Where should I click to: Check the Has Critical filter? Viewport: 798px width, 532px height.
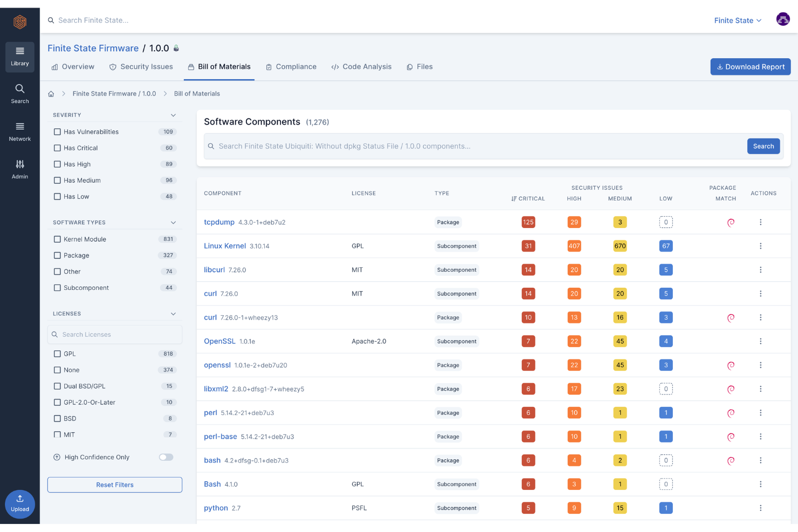click(57, 148)
